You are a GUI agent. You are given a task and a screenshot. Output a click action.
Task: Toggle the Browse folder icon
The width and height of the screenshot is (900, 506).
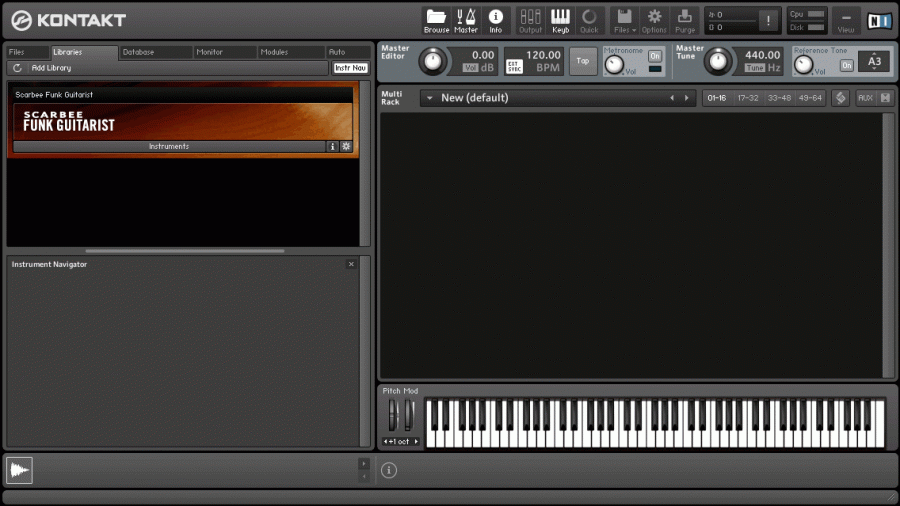tap(436, 21)
